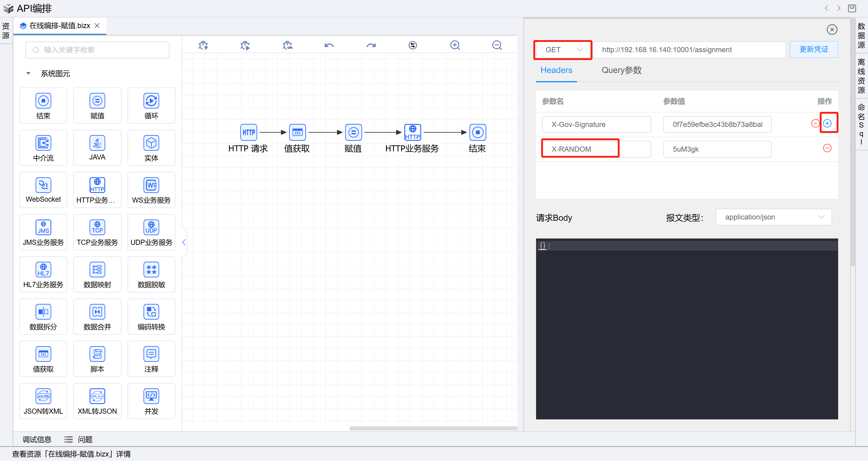Viewport: 868px width, 461px height.
Task: Click the undo arrow in canvas toolbar
Action: pyautogui.click(x=329, y=45)
